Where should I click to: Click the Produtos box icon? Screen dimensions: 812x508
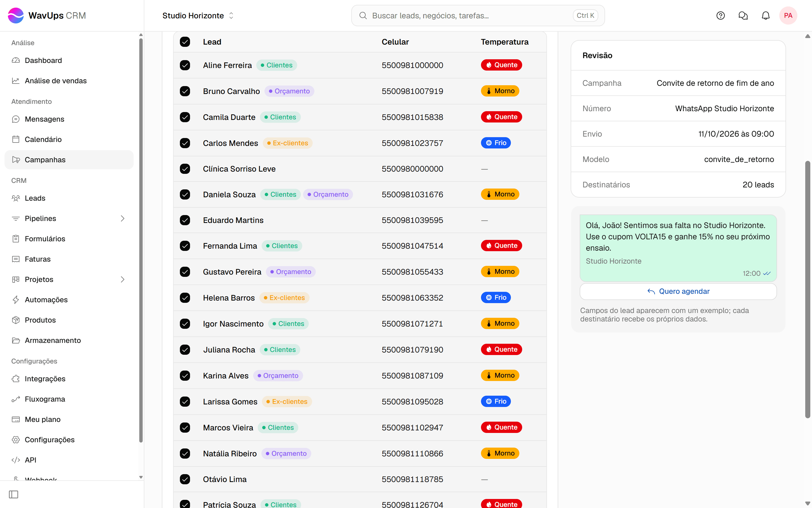(x=16, y=320)
